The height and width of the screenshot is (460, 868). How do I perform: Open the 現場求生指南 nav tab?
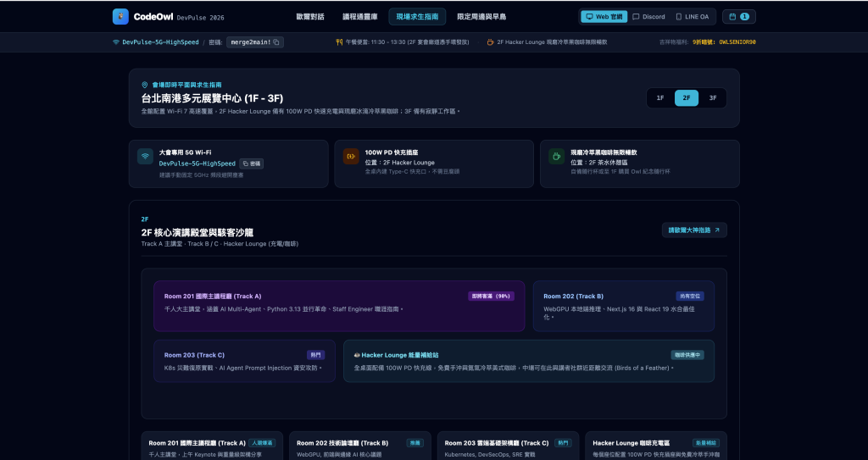pyautogui.click(x=417, y=17)
